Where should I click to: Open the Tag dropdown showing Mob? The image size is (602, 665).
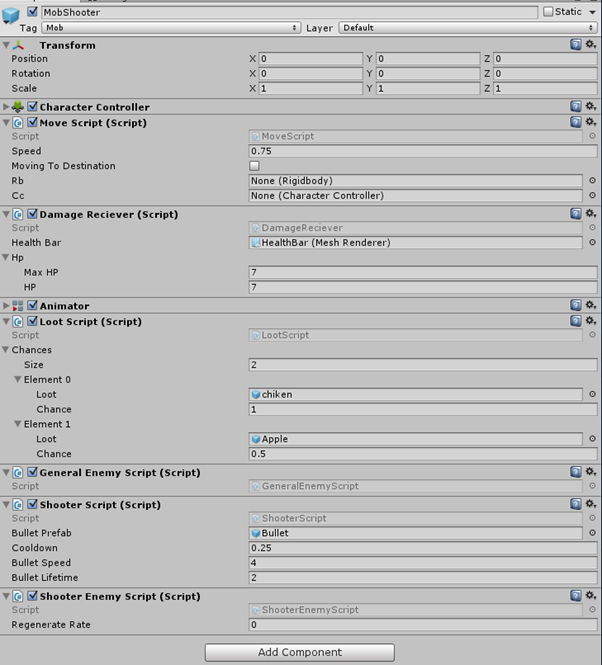tap(171, 28)
